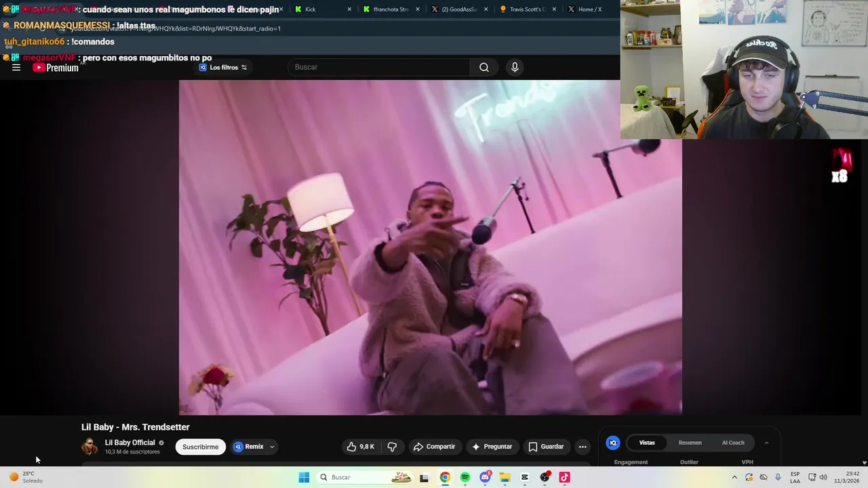Open OBS Studio from the taskbar

545,477
